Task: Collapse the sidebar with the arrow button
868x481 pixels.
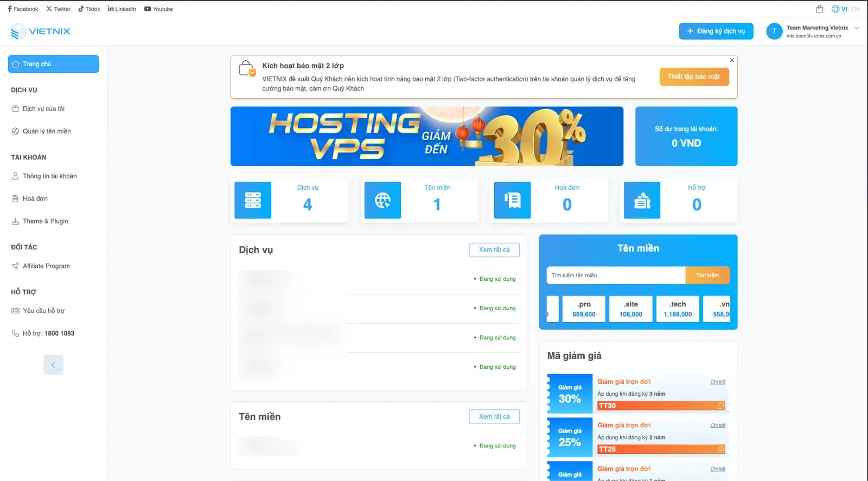Action: (x=53, y=365)
